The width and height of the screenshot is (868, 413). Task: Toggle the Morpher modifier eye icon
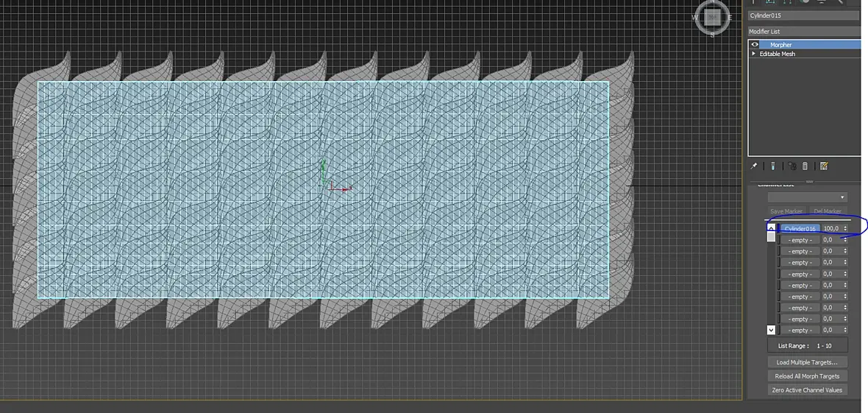(755, 44)
